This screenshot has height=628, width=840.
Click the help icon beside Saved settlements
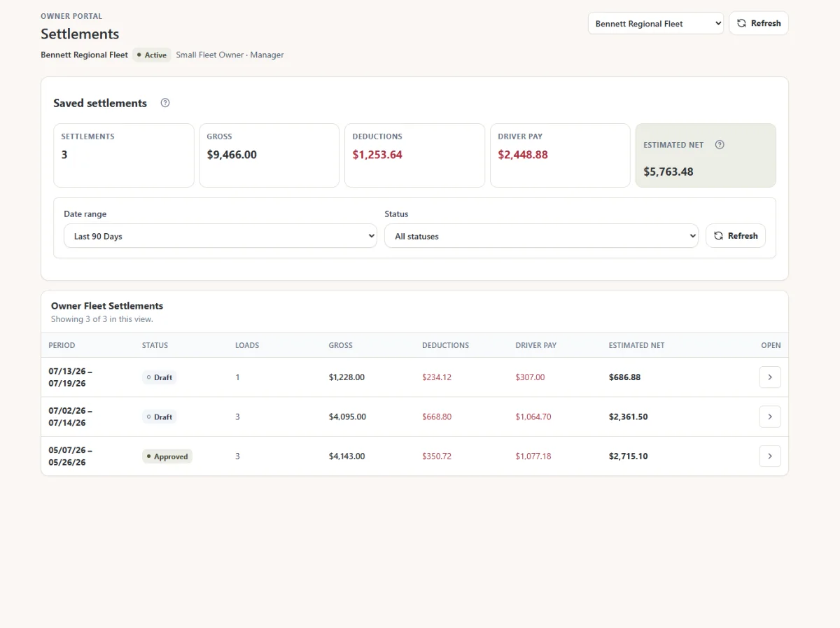click(165, 103)
